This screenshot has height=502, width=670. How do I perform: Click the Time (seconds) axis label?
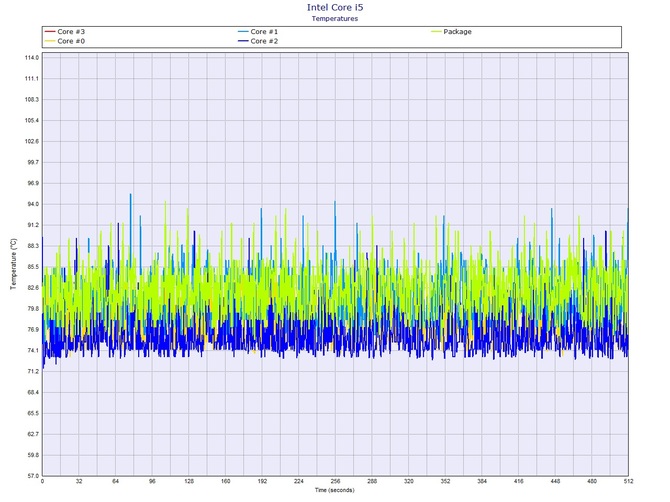(x=335, y=490)
